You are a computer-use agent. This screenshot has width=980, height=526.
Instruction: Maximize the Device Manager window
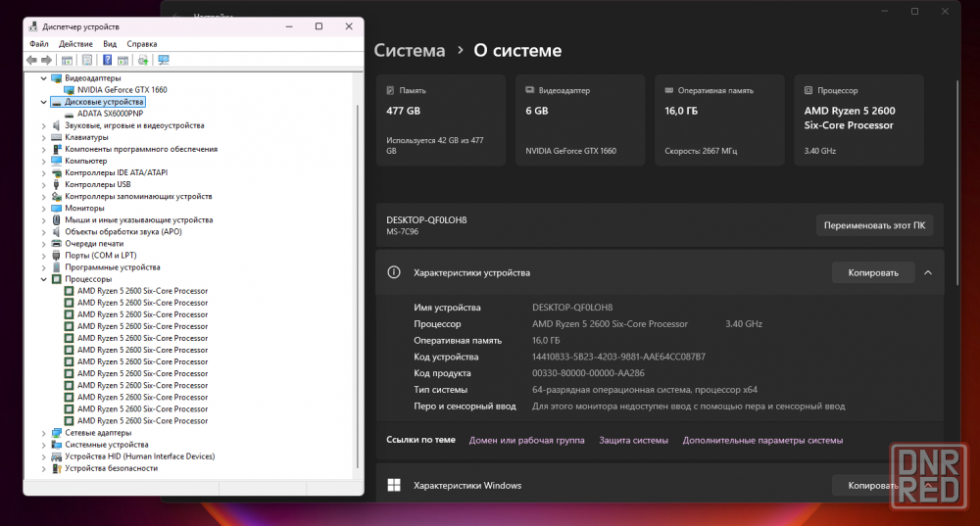318,26
